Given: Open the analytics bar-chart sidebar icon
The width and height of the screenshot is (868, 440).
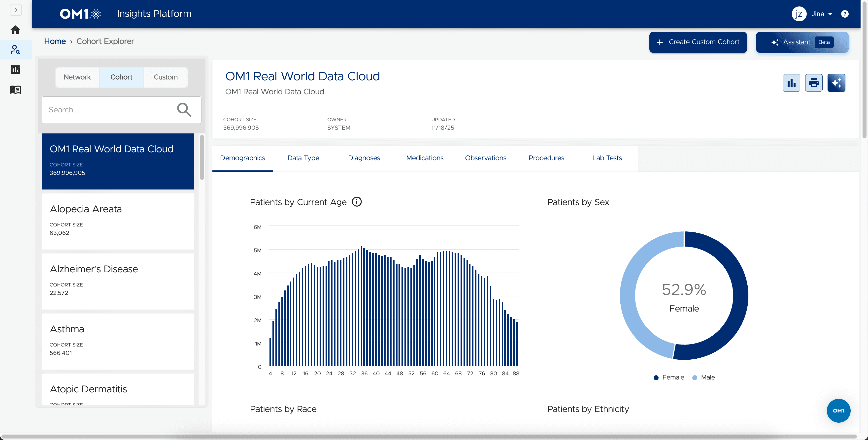Looking at the screenshot, I should (x=15, y=69).
